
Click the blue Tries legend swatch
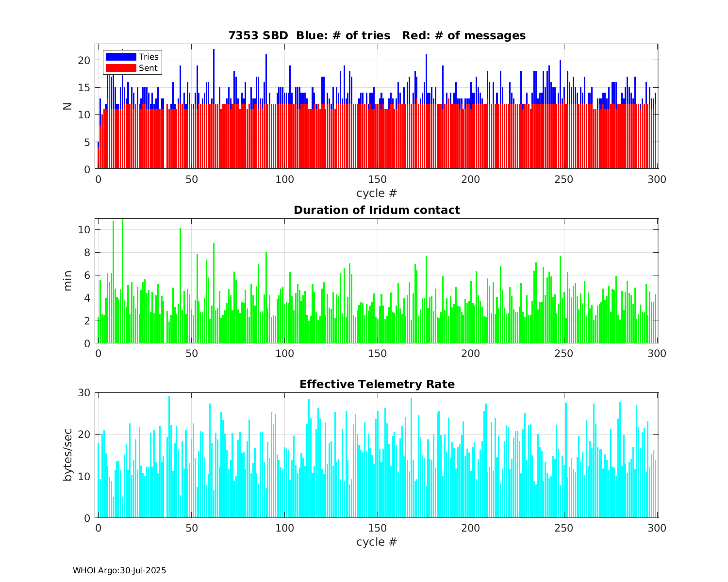coord(121,57)
